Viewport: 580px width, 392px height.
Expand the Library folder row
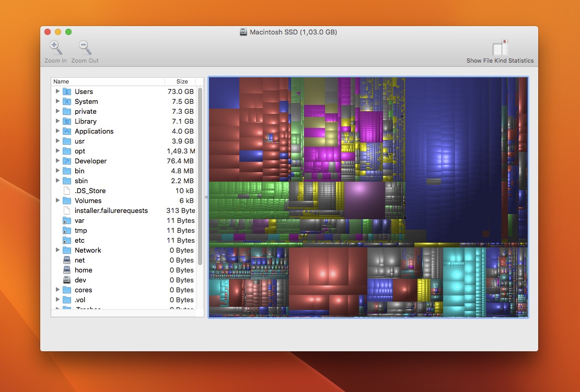point(57,121)
